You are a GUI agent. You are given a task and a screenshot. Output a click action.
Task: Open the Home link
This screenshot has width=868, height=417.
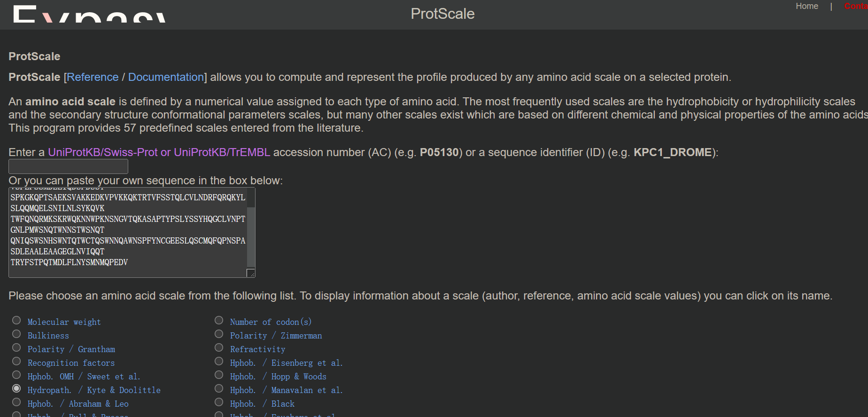pyautogui.click(x=807, y=6)
